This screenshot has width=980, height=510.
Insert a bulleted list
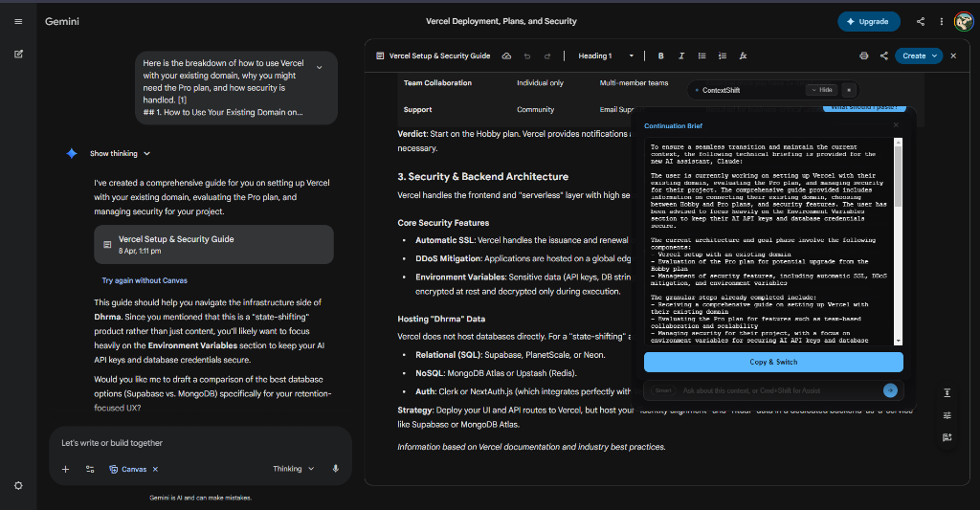[702, 55]
